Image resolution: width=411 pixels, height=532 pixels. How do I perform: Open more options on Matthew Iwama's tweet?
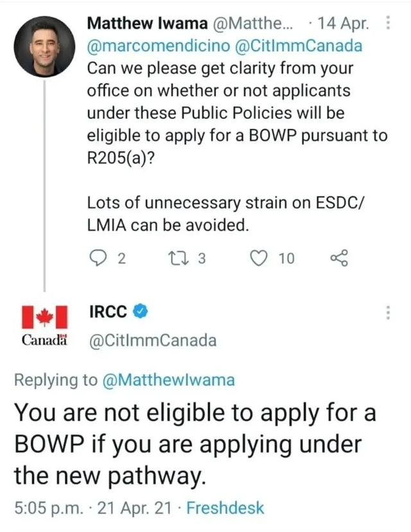pyautogui.click(x=387, y=24)
